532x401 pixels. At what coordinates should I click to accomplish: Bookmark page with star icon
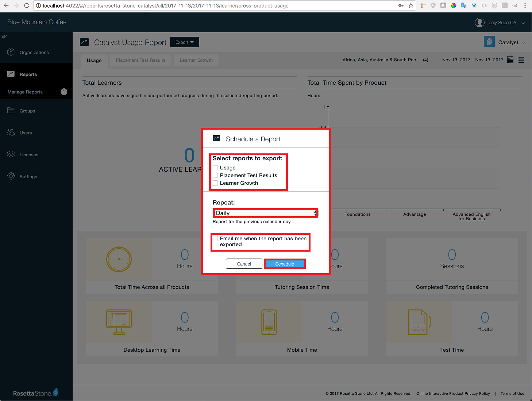click(411, 5)
